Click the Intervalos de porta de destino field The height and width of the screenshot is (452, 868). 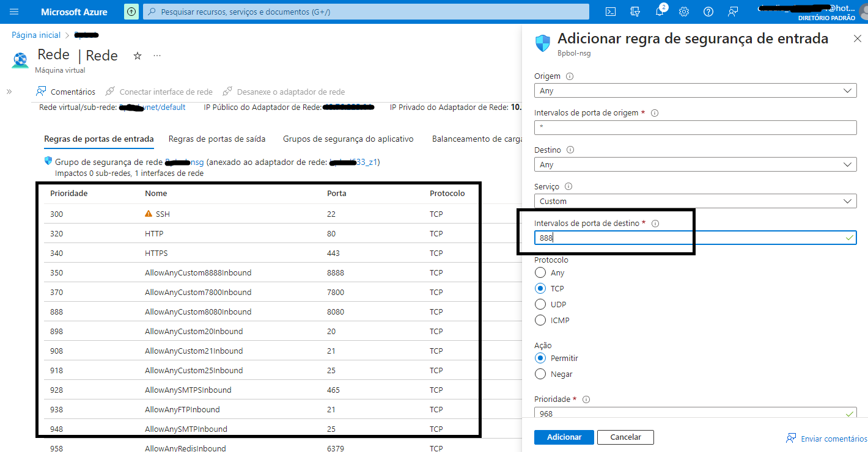[695, 238]
